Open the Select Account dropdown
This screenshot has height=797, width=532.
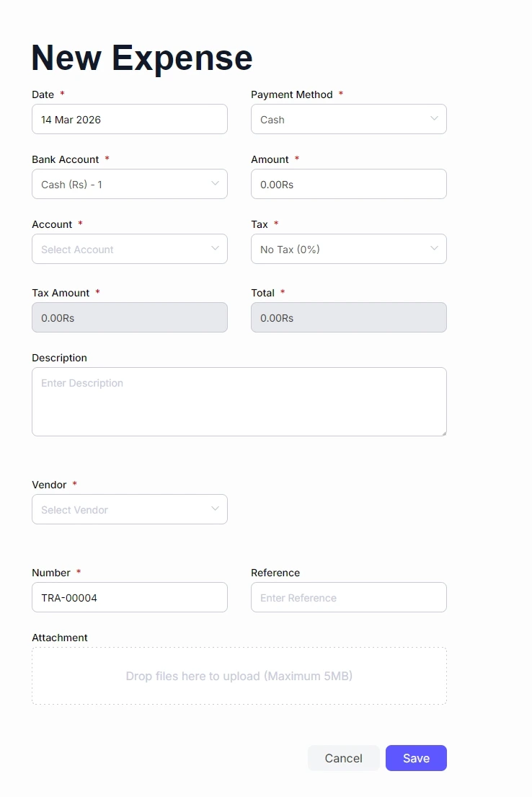(x=130, y=249)
